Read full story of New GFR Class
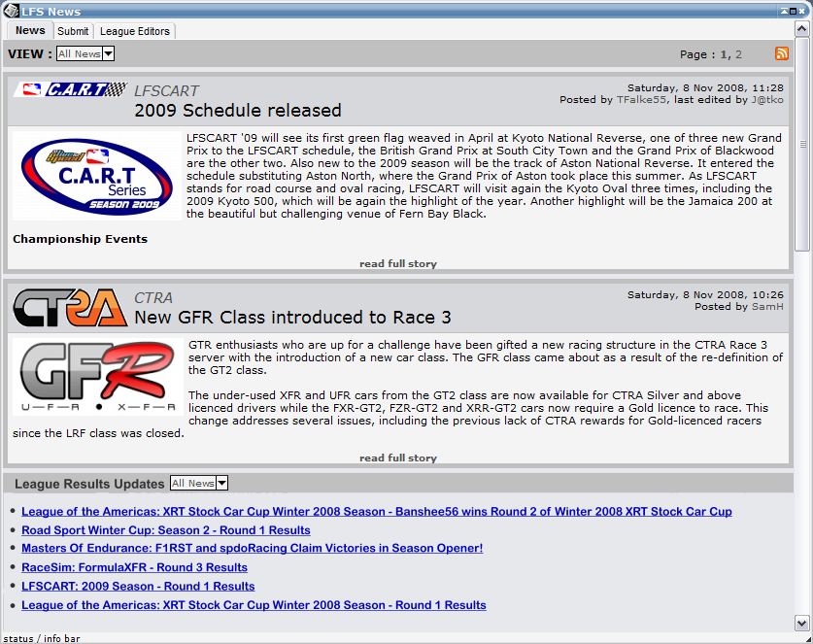813x644 pixels. [x=398, y=458]
